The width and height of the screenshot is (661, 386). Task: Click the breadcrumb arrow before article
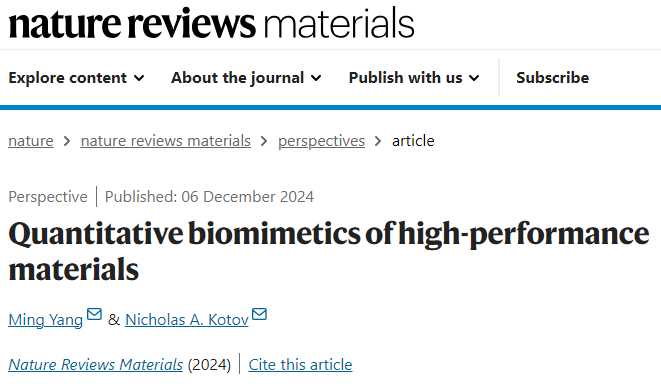378,141
